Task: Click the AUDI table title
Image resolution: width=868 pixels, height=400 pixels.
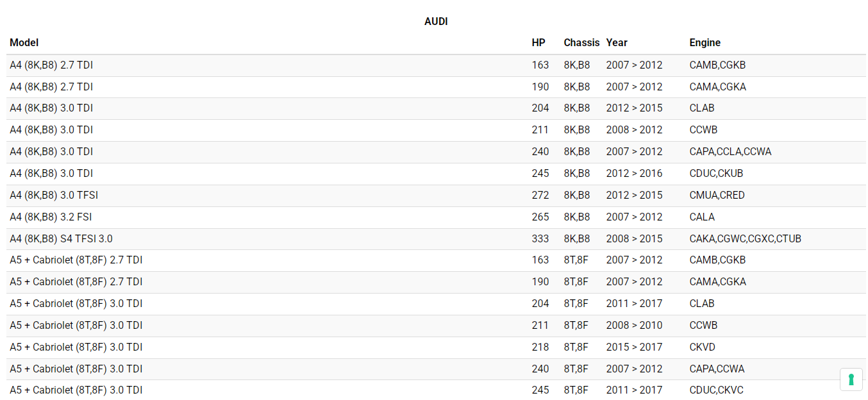Action: 436,22
